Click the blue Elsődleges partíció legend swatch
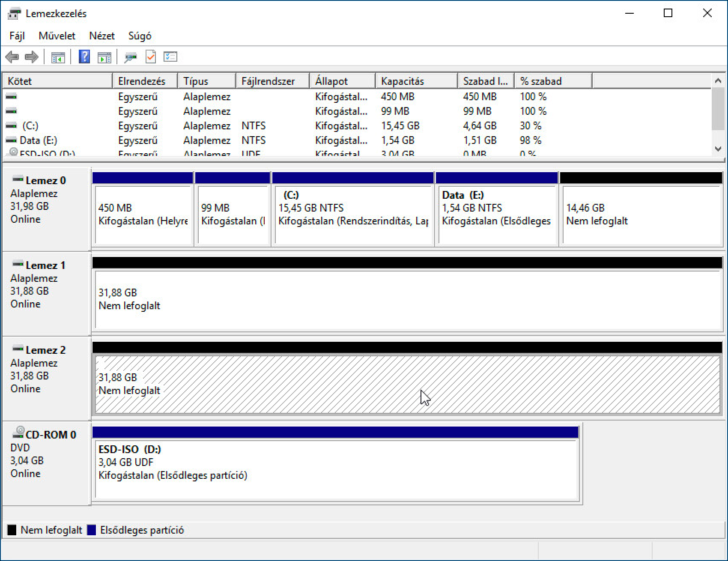This screenshot has width=728, height=561. [91, 530]
